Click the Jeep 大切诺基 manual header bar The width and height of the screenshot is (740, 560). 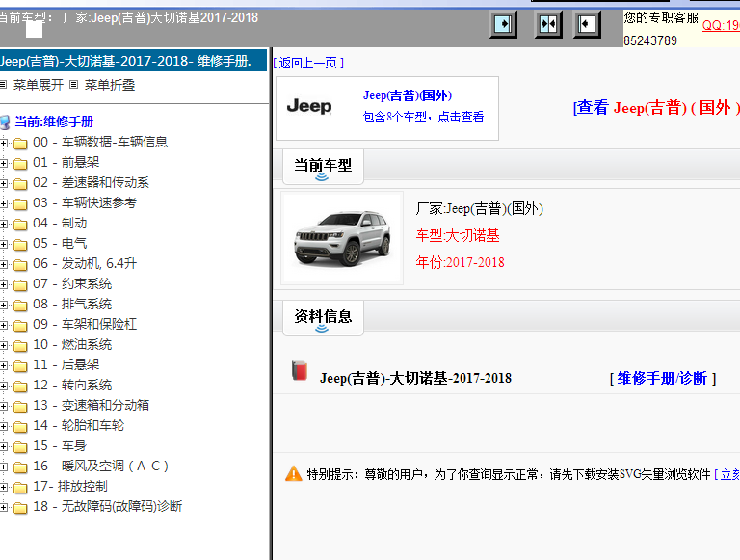pyautogui.click(x=134, y=61)
